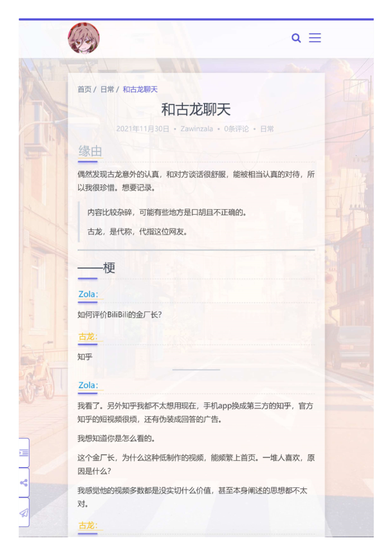Image resolution: width=392 pixels, height=555 pixels.
Task: Open the hamburger menu icon
Action: 315,38
